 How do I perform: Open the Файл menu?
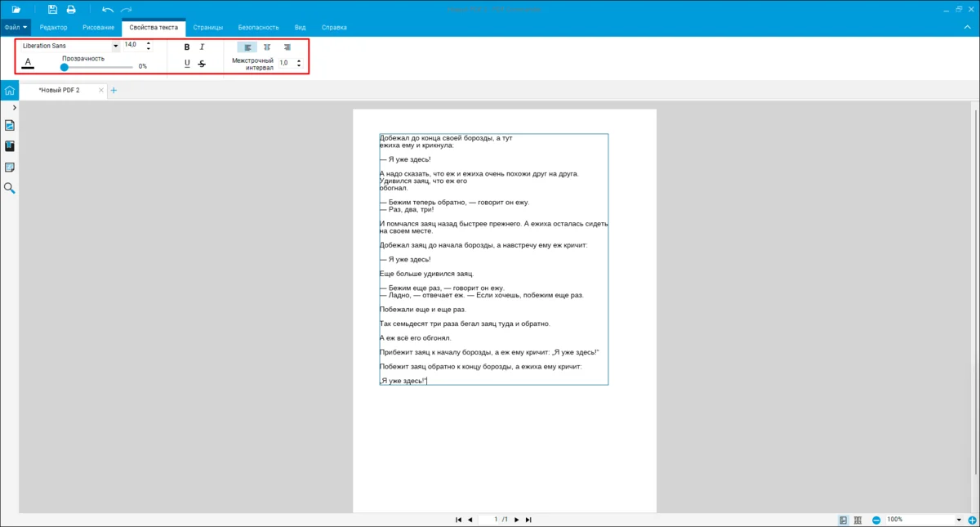16,27
